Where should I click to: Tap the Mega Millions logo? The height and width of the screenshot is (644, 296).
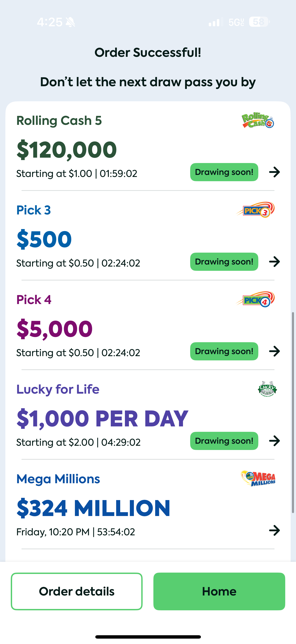click(258, 478)
